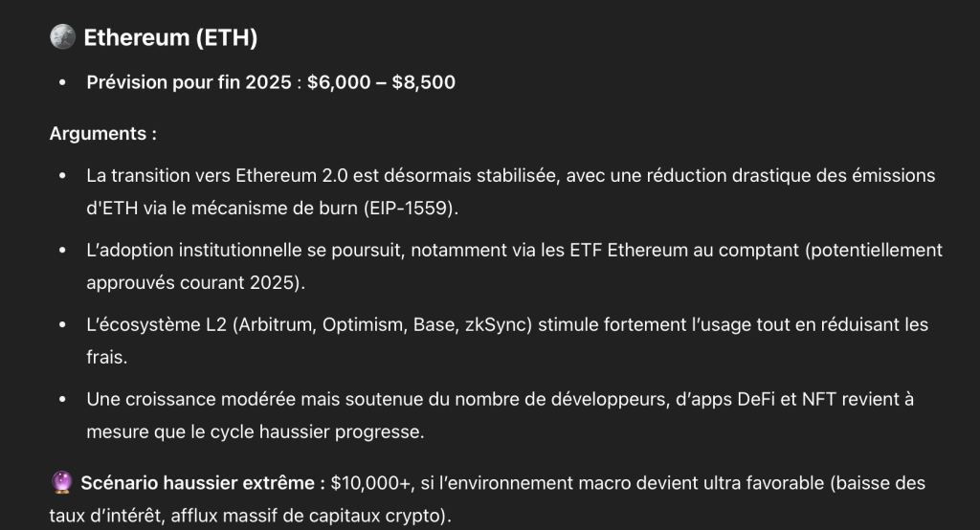Screen dimensions: 980x530
Task: Click the globe emoji beside Ethereum heading
Action: pyautogui.click(x=62, y=37)
